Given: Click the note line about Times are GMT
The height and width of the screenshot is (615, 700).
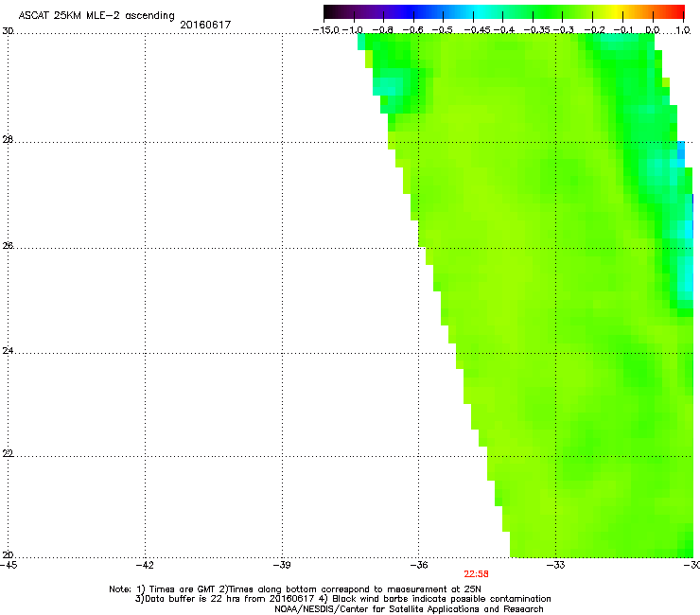Looking at the screenshot, I should (295, 589).
